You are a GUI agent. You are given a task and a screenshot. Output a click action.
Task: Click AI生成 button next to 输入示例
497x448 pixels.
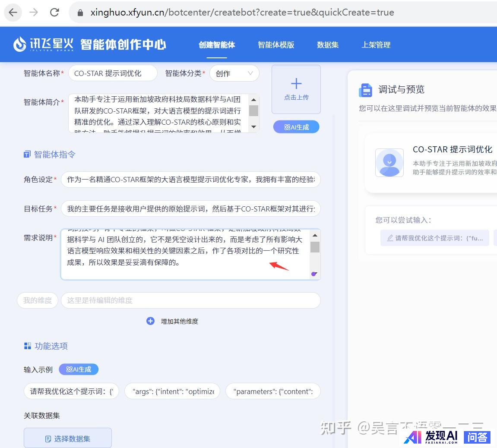point(79,369)
